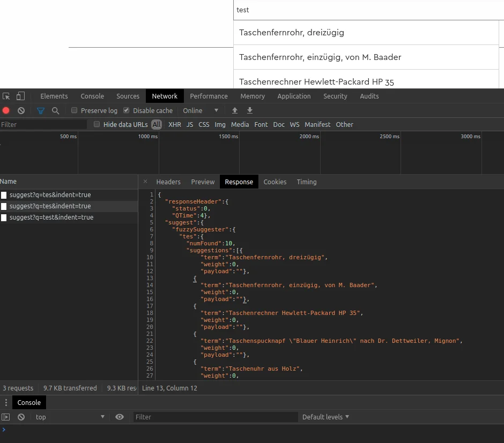Select the suggest?q=test&indent=true request
504x443 pixels.
tap(69, 217)
